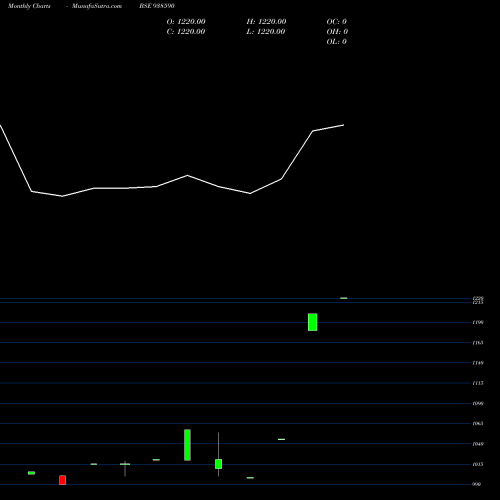Viewport: 500px width, 500px height.
Task: Select the doji candle with lower wick at 1015
Action: (125, 464)
